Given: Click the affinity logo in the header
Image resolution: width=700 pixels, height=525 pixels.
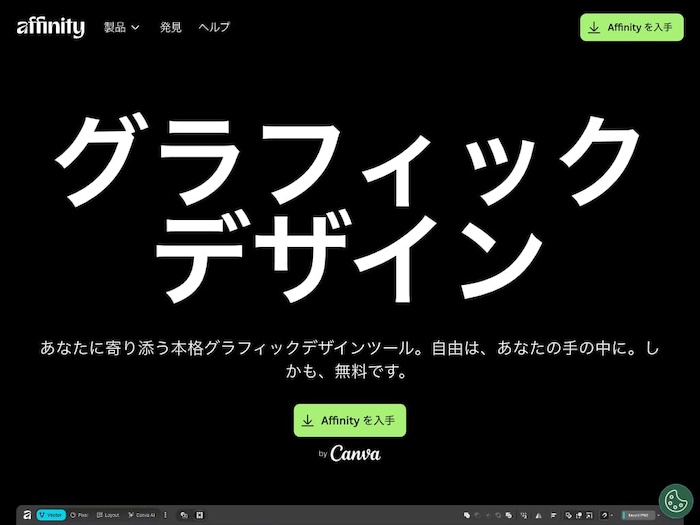Looking at the screenshot, I should 50,27.
